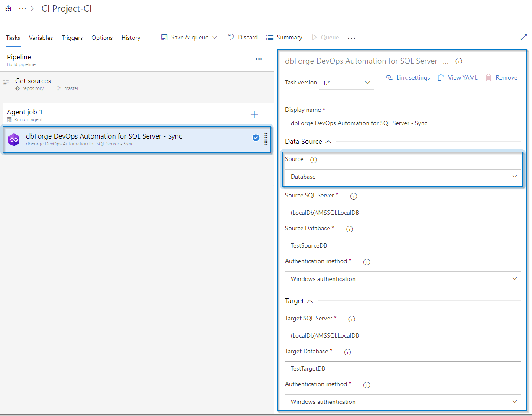Remove the task using Remove link
The height and width of the screenshot is (416, 532).
tap(501, 77)
